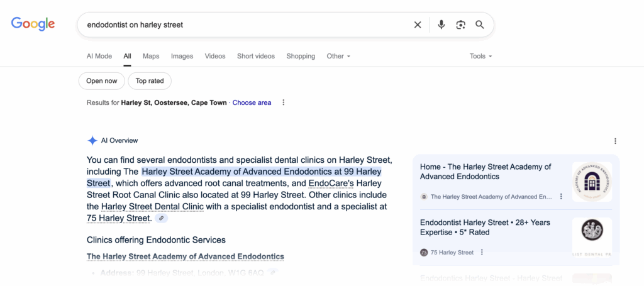
Task: Open the Maps tab
Action: pos(151,56)
